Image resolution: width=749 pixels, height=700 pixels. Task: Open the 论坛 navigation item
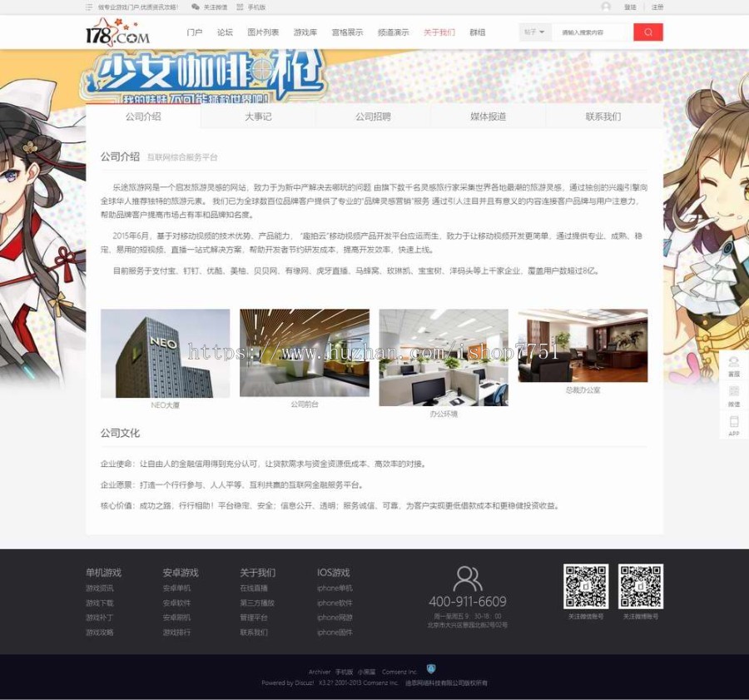point(225,32)
